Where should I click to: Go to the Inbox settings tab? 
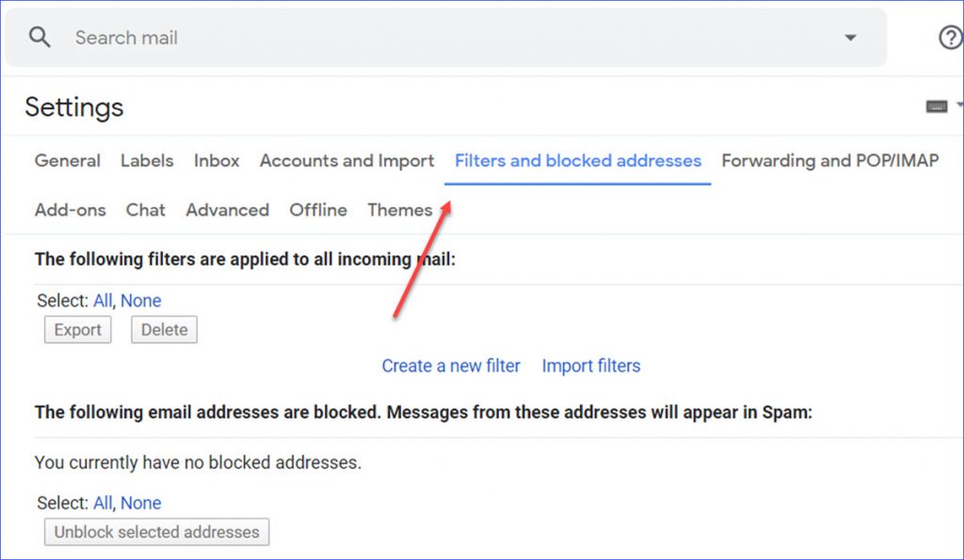pyautogui.click(x=217, y=160)
